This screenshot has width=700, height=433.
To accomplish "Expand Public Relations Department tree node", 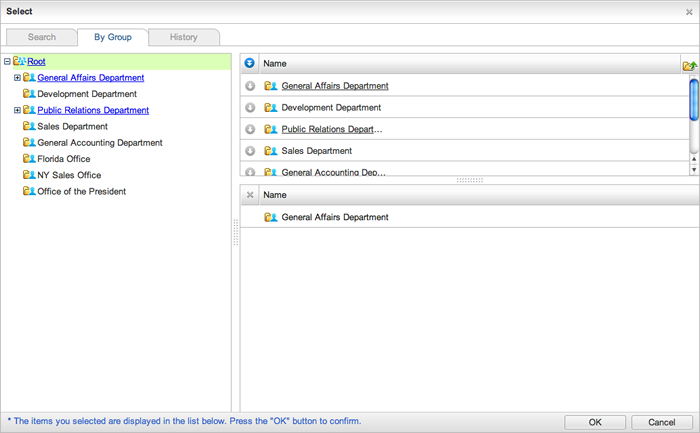I will pos(17,110).
